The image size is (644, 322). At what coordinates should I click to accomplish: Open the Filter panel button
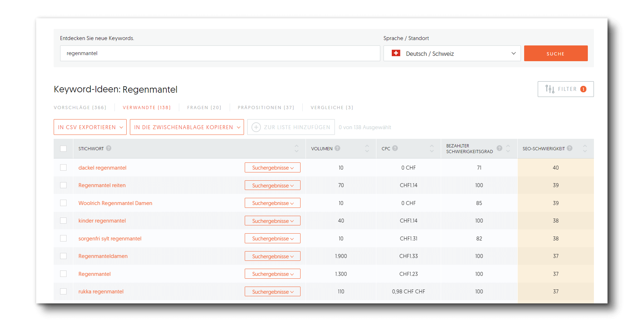point(565,89)
